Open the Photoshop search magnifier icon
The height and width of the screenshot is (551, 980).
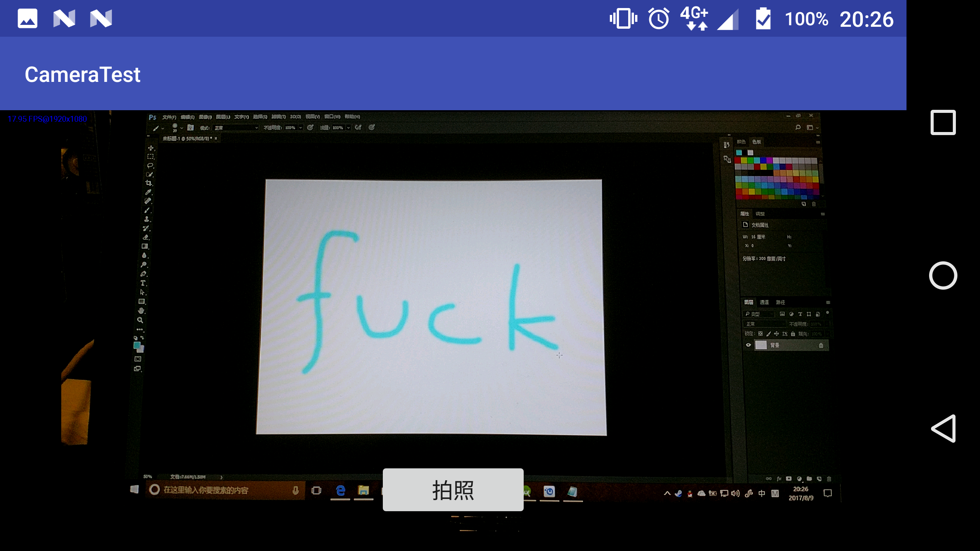tap(798, 127)
